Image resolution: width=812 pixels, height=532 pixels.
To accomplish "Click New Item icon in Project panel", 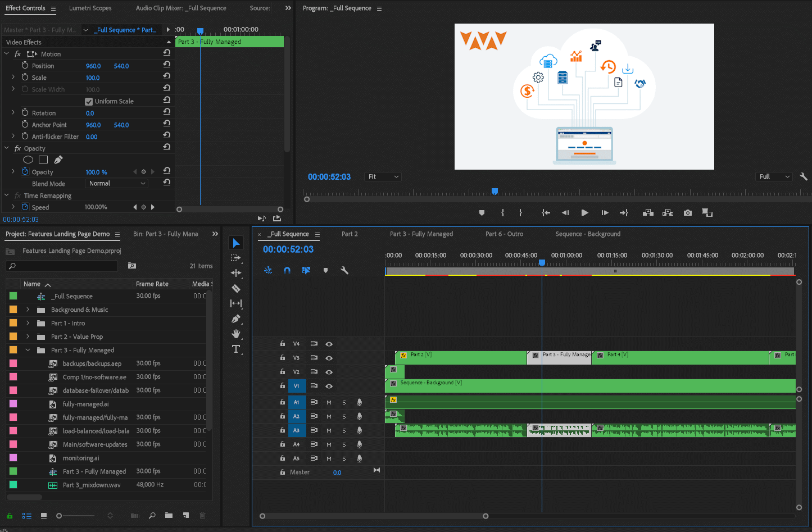I will tap(186, 515).
